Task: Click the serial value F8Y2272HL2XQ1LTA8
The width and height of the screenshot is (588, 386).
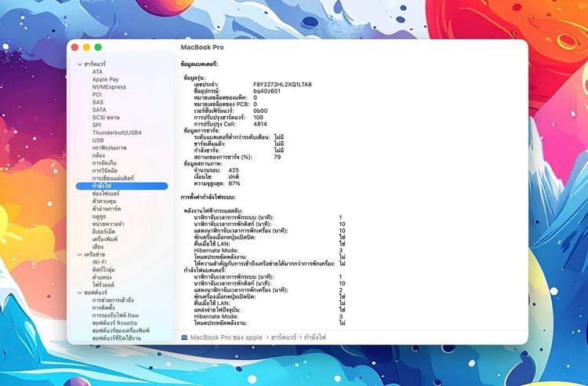Action: 282,85
